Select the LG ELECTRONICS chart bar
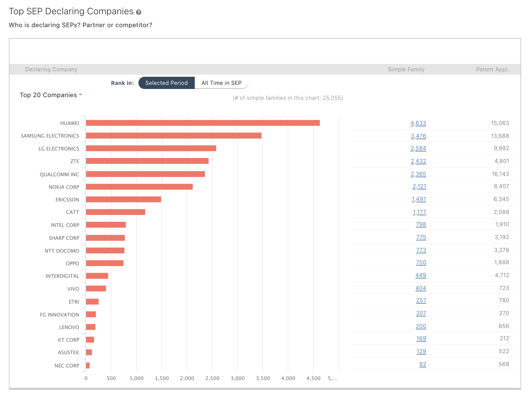Image resolution: width=532 pixels, height=398 pixels. [151, 148]
